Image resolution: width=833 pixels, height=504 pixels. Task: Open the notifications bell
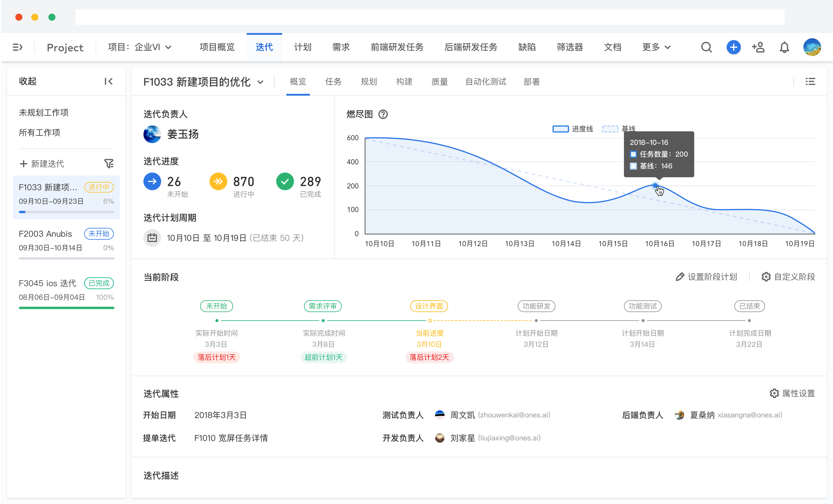click(784, 47)
